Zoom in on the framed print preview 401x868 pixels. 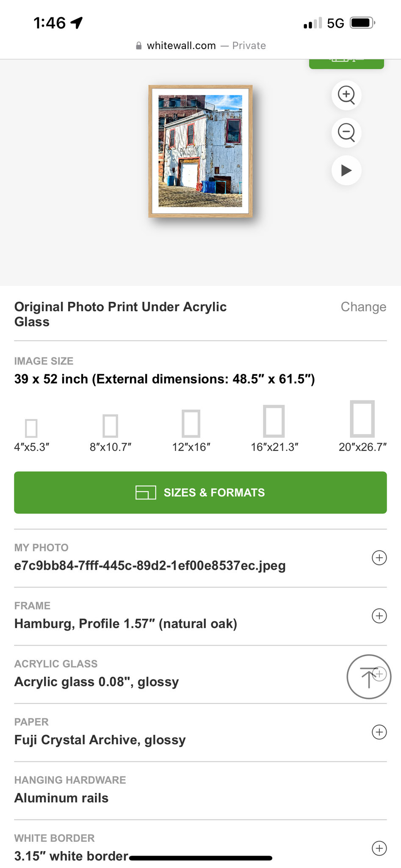point(346,95)
